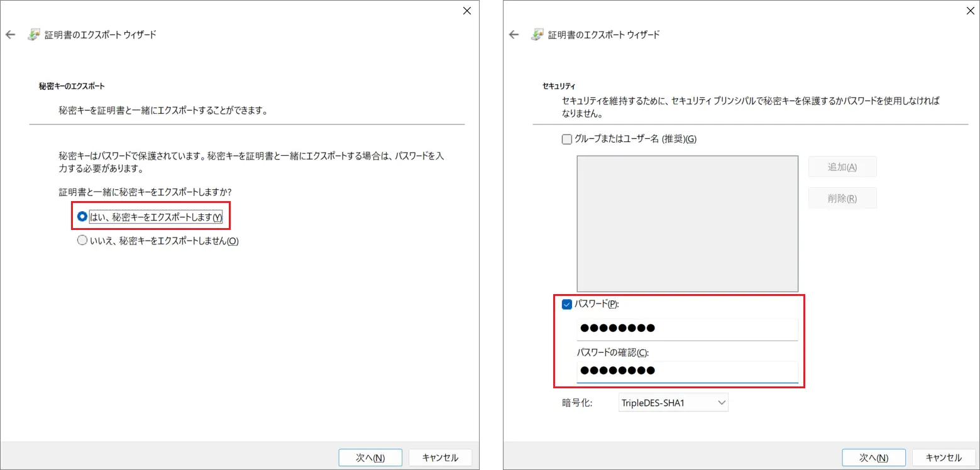Image resolution: width=980 pixels, height=470 pixels.
Task: Click the empty group or user list box
Action: click(x=687, y=223)
